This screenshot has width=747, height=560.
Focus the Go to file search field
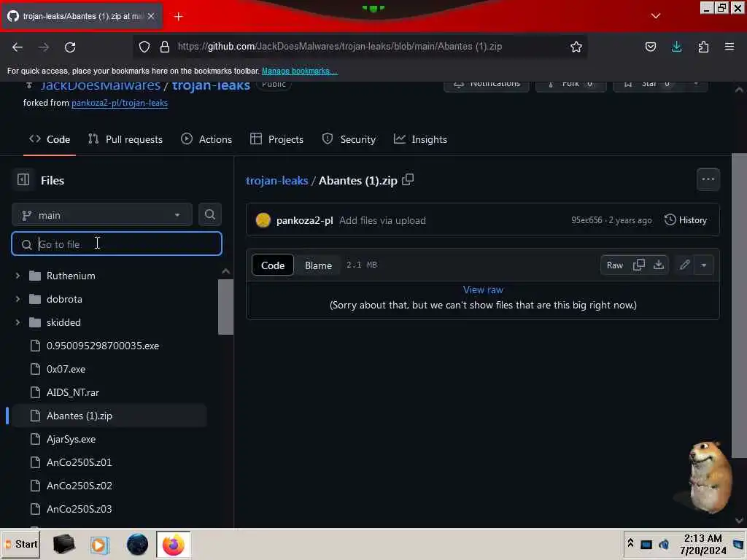(117, 244)
